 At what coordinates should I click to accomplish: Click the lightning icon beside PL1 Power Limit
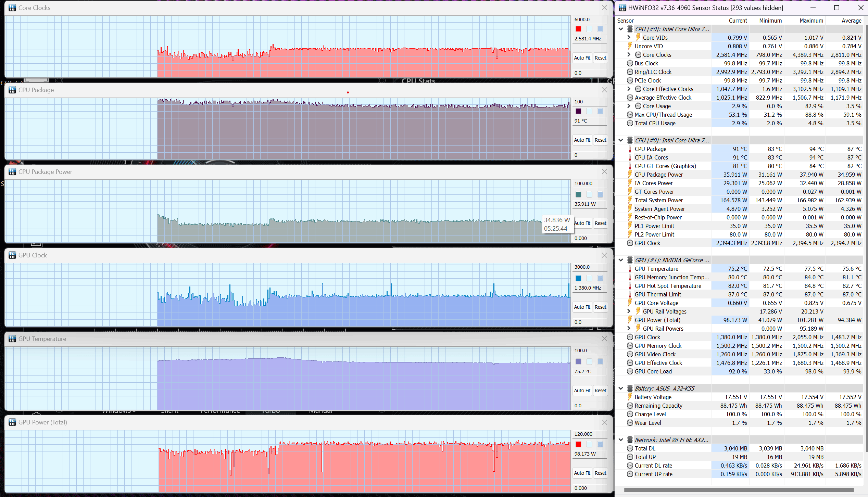[x=630, y=226]
